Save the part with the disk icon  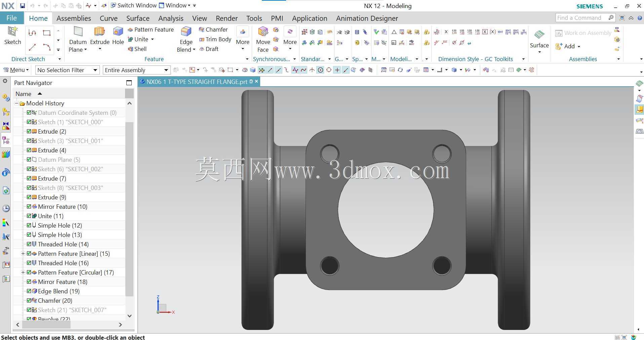point(22,6)
